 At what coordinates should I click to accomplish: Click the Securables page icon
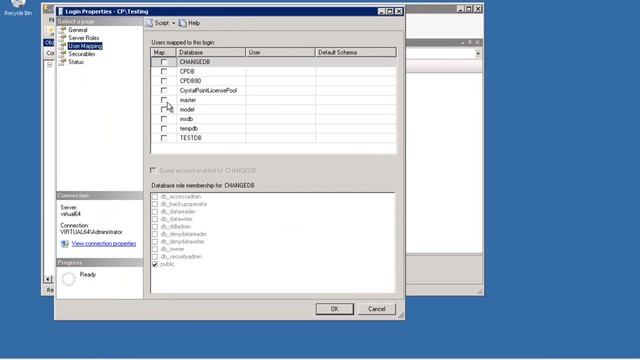pos(62,54)
